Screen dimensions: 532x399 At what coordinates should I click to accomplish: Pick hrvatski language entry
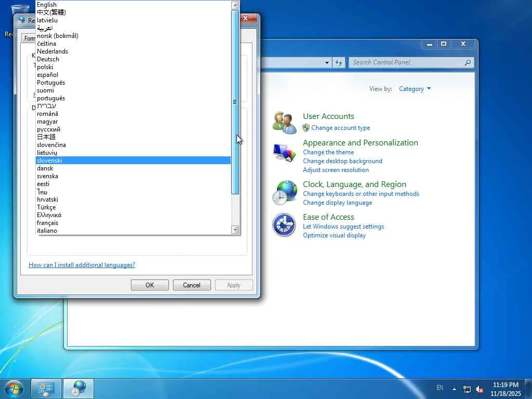(x=133, y=199)
